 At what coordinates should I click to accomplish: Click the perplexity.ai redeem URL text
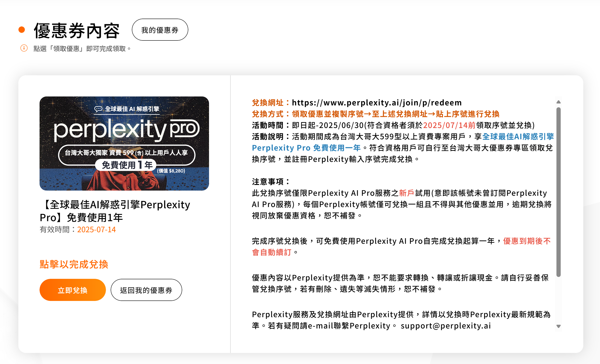pos(376,103)
